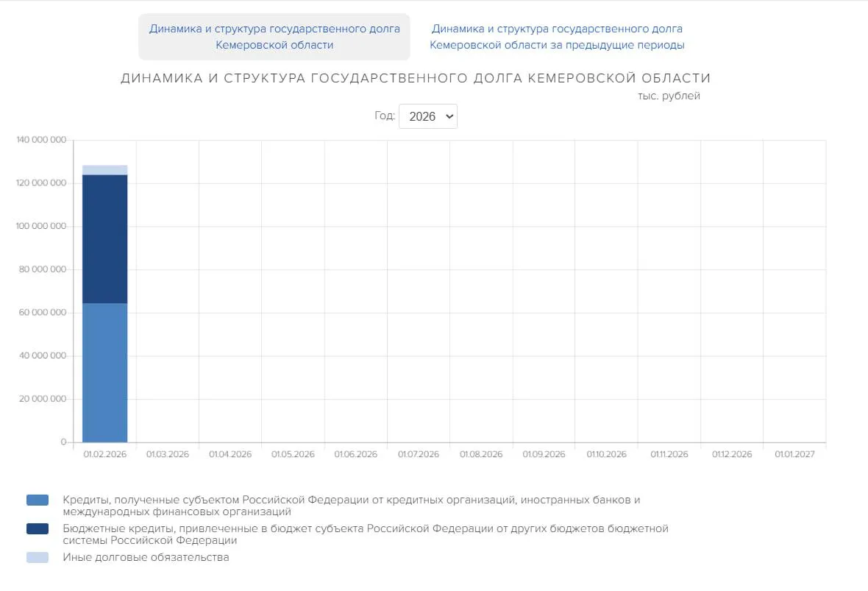Click the medium-blue credits legend swatch
The height and width of the screenshot is (591, 868).
coord(36,500)
